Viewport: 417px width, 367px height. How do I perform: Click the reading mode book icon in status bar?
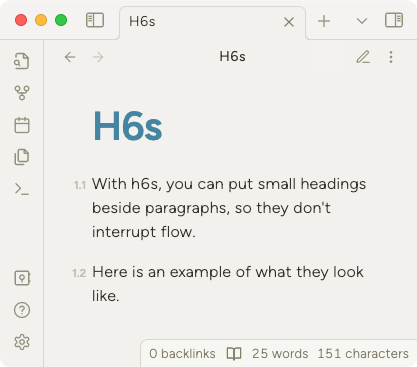(x=234, y=354)
